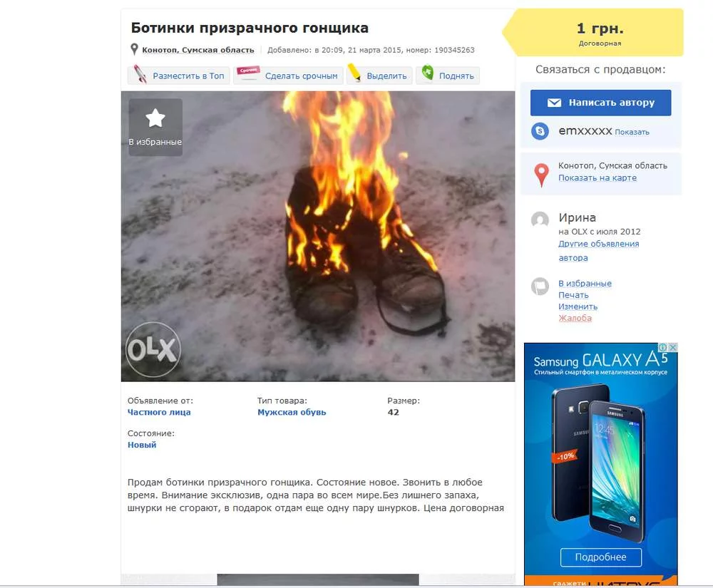This screenshot has height=588, width=713.
Task: Click the Подробнее button in Samsung ad
Action: [600, 557]
